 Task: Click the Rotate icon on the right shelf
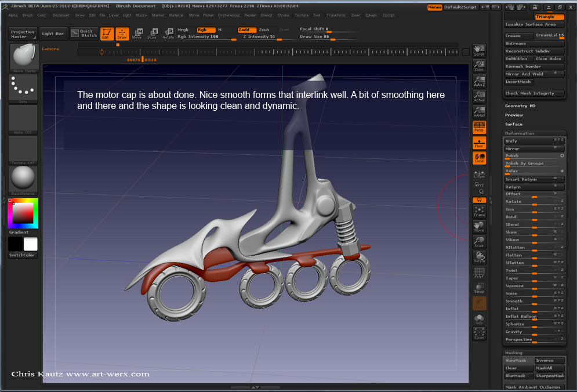click(479, 257)
